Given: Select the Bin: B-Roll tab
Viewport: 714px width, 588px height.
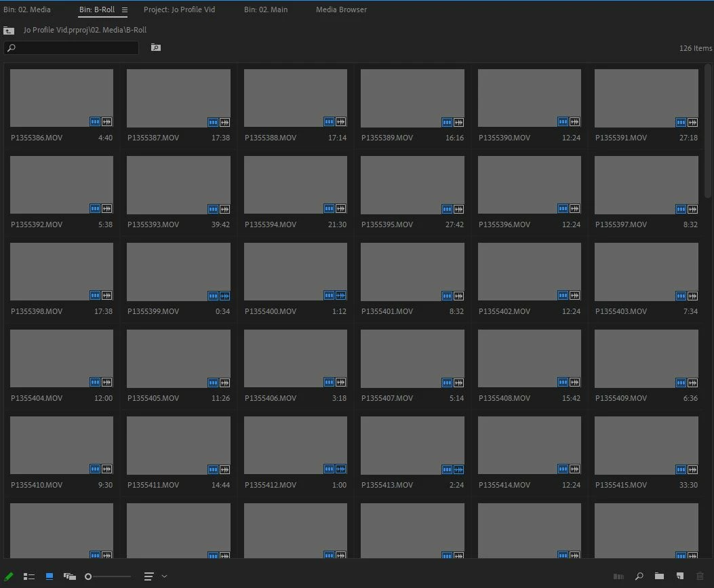Looking at the screenshot, I should pos(97,9).
